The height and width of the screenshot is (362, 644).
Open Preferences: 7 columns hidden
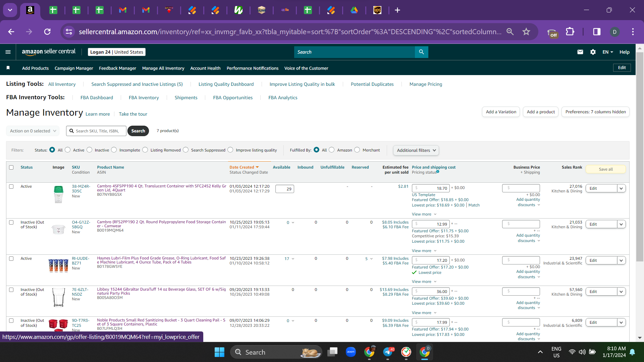[x=595, y=112]
